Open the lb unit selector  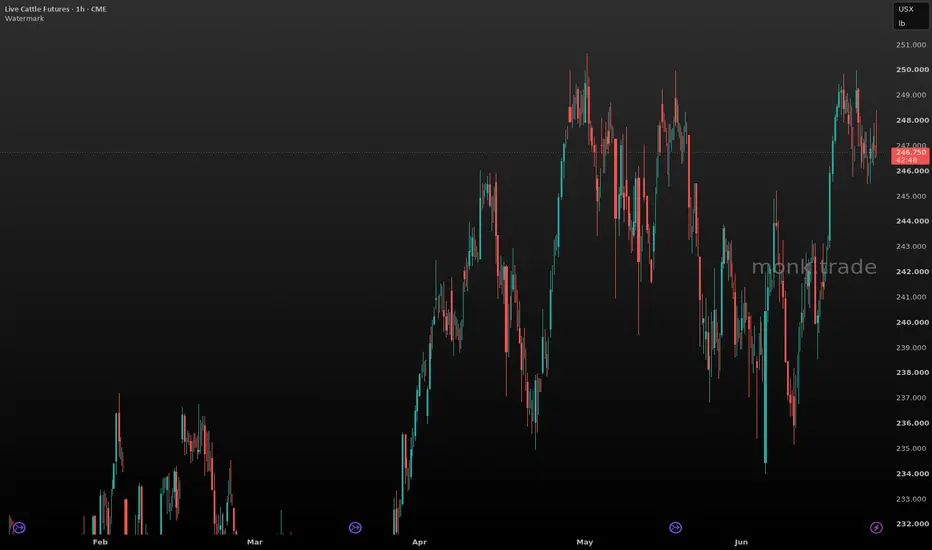click(x=902, y=23)
